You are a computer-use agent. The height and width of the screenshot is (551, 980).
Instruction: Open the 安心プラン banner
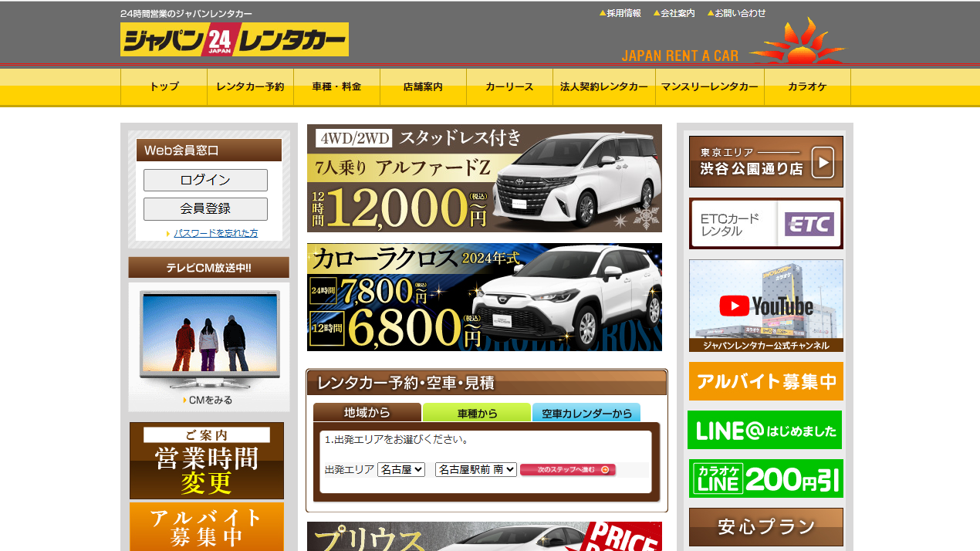(765, 527)
